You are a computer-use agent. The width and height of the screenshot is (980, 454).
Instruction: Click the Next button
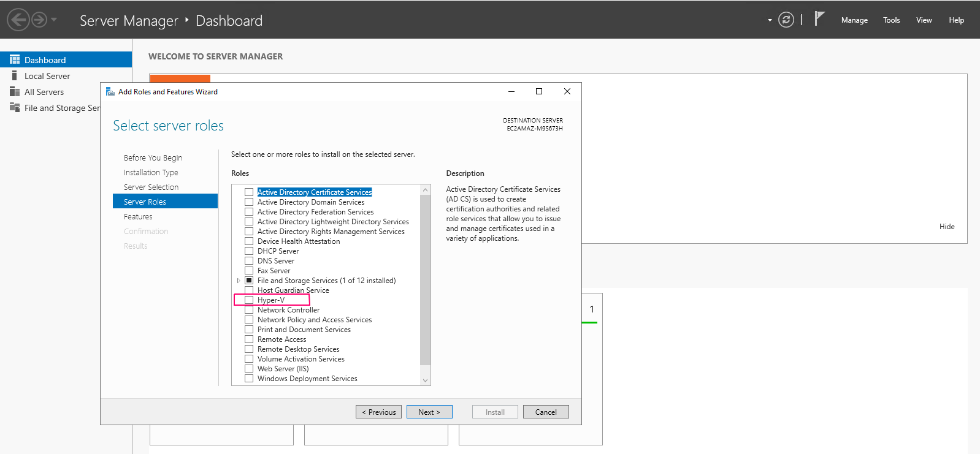[x=429, y=412]
